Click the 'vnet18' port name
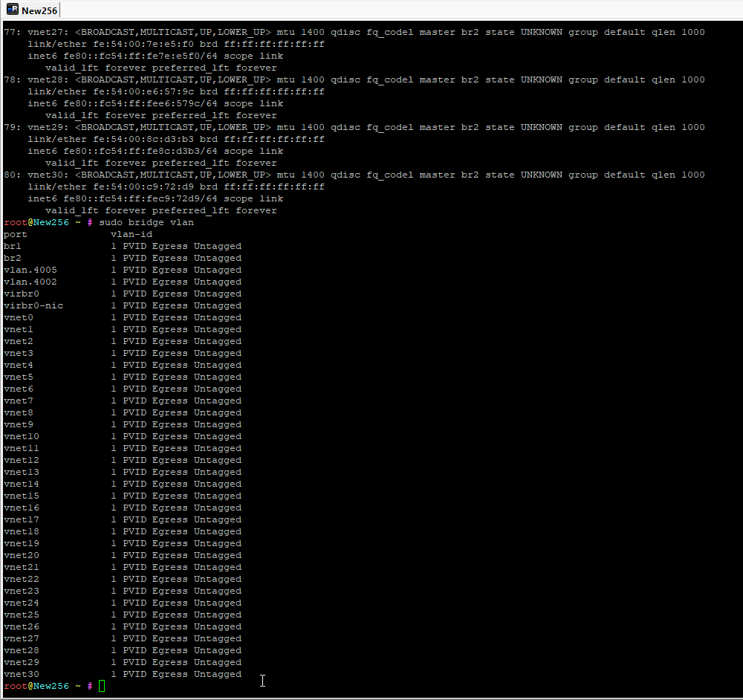743x700 pixels. click(x=22, y=532)
